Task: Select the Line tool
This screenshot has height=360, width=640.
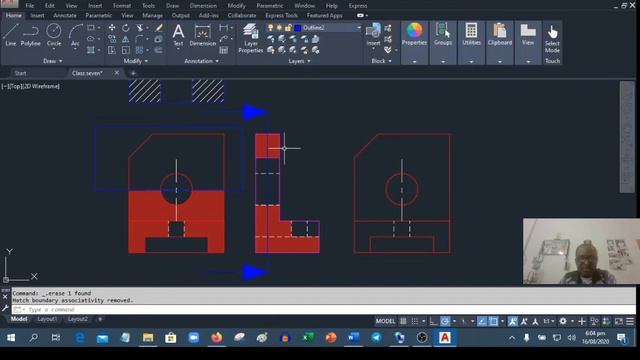Action: [10, 35]
